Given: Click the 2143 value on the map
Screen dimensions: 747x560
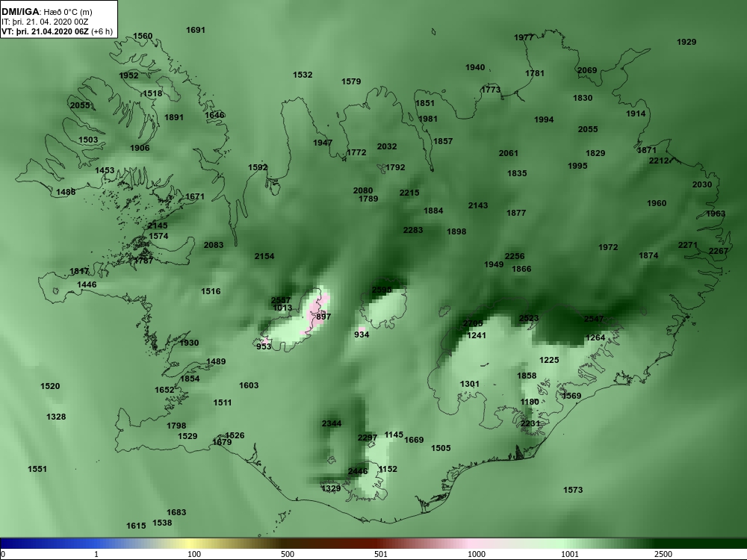Looking at the screenshot, I should point(478,205).
